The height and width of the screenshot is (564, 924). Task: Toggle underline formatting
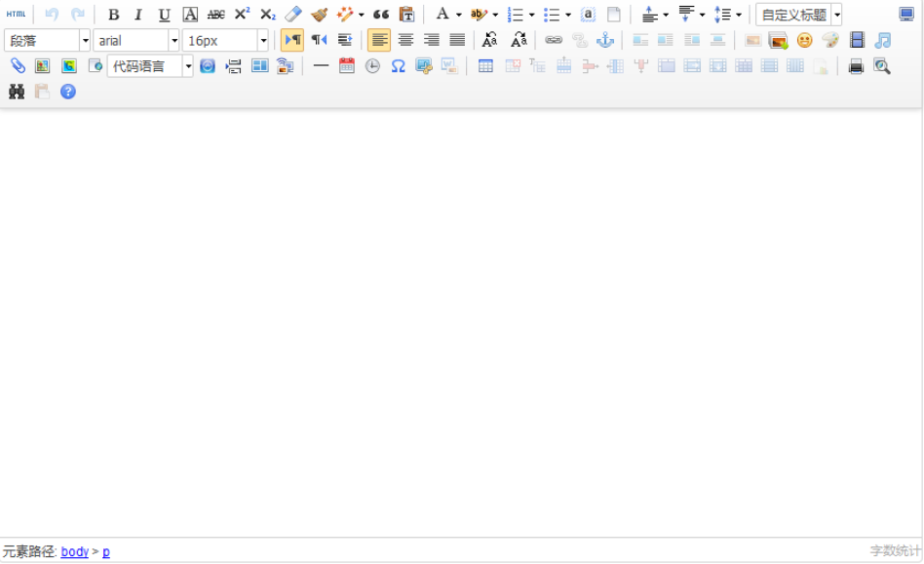(x=165, y=15)
